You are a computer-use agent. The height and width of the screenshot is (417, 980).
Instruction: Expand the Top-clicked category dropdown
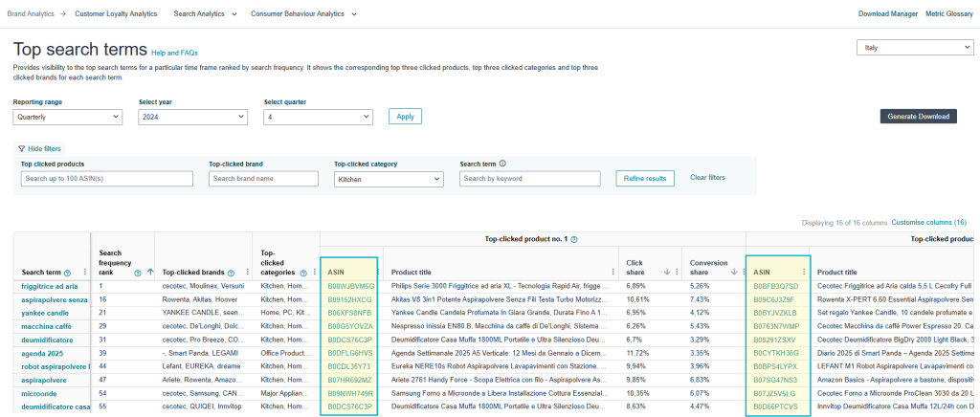pos(389,179)
